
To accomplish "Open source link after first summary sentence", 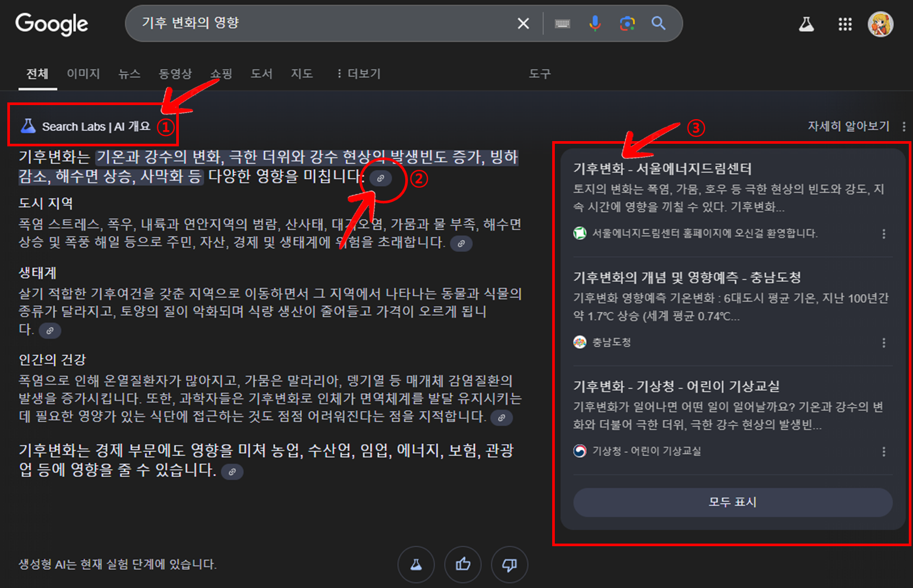I will (381, 178).
